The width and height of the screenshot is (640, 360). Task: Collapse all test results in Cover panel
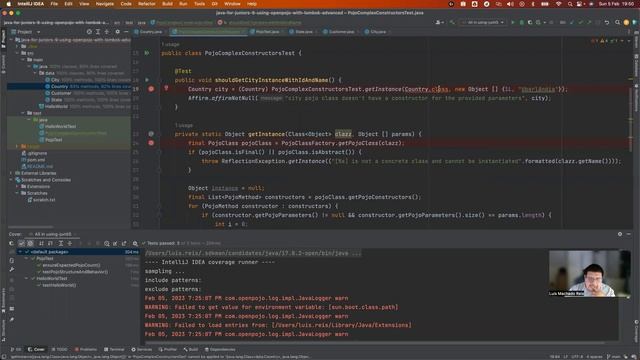tap(70, 243)
